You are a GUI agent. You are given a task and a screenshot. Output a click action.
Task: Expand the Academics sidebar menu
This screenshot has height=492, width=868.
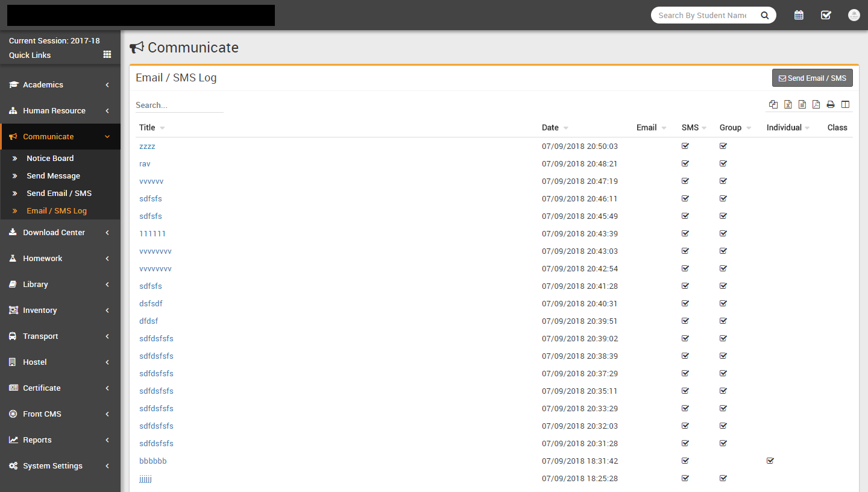tap(60, 85)
